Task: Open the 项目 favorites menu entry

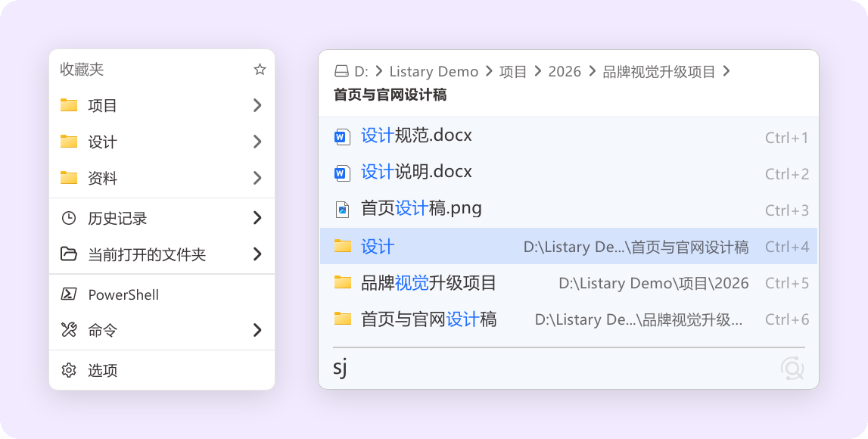Action: tap(162, 105)
